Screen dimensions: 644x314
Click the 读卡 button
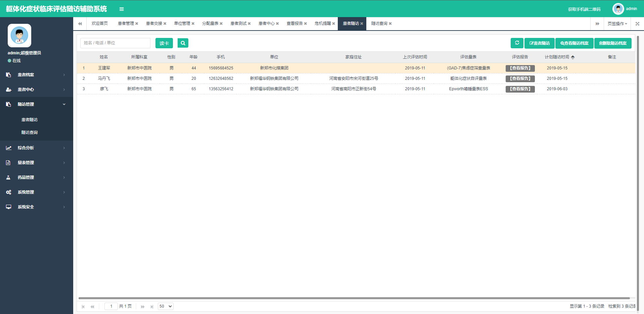coord(164,43)
